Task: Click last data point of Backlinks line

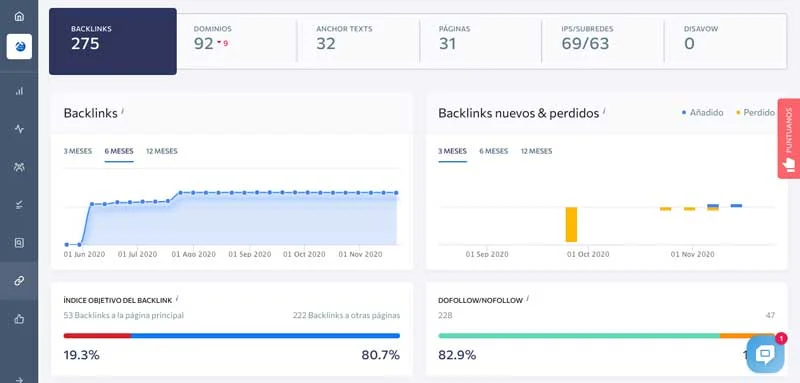Action: [x=396, y=193]
